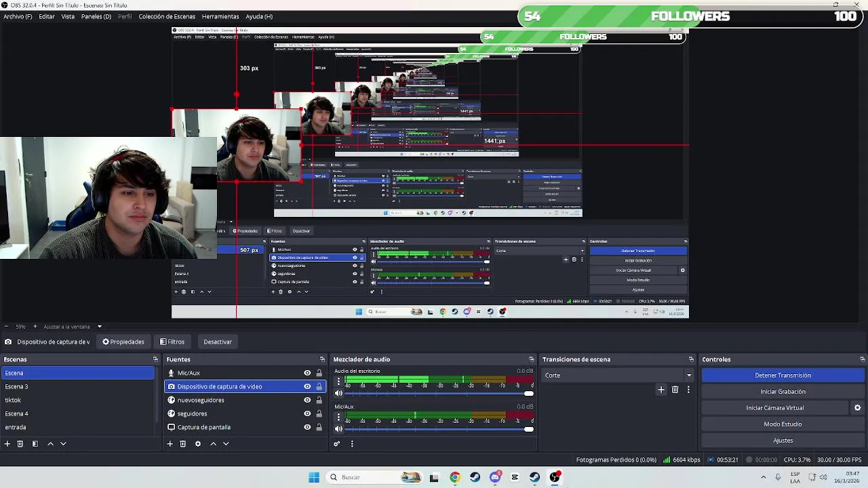Viewport: 868px width, 488px height.
Task: Mute Audio del escritorio speaker icon
Action: click(x=338, y=393)
